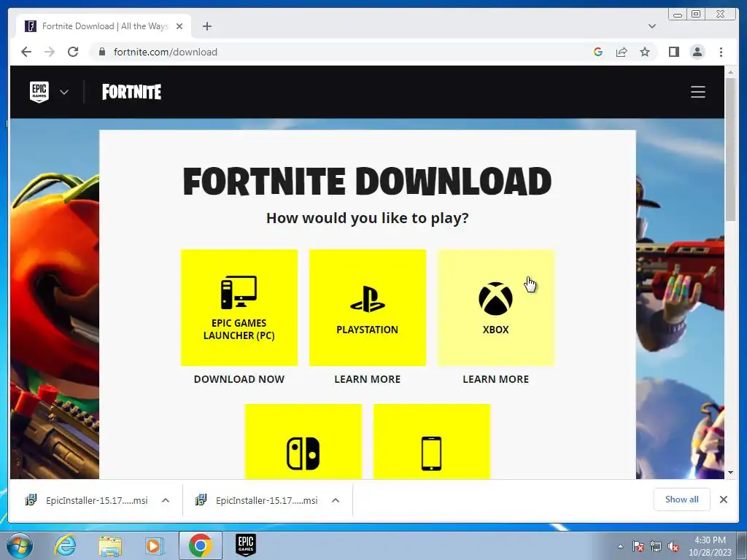The width and height of the screenshot is (747, 560).
Task: Close the Fortnite Download tab
Action: click(179, 26)
